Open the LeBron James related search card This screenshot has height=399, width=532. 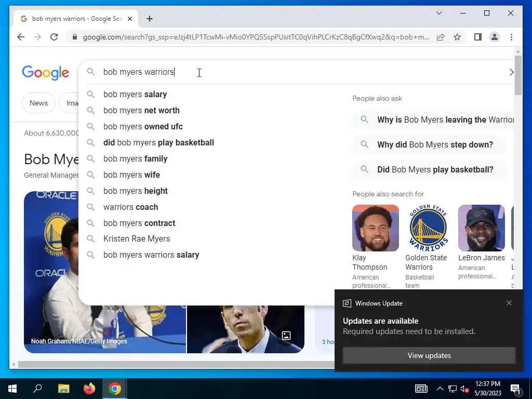tap(482, 242)
